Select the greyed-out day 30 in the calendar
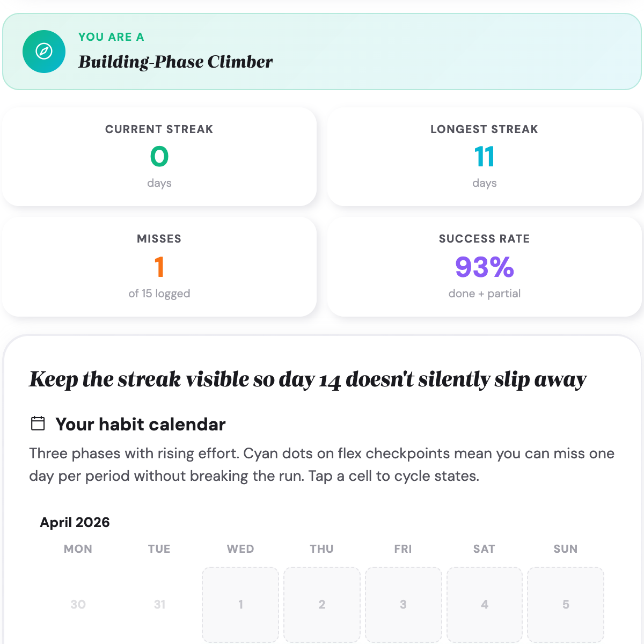Screen dimensions: 644x644 [78, 604]
